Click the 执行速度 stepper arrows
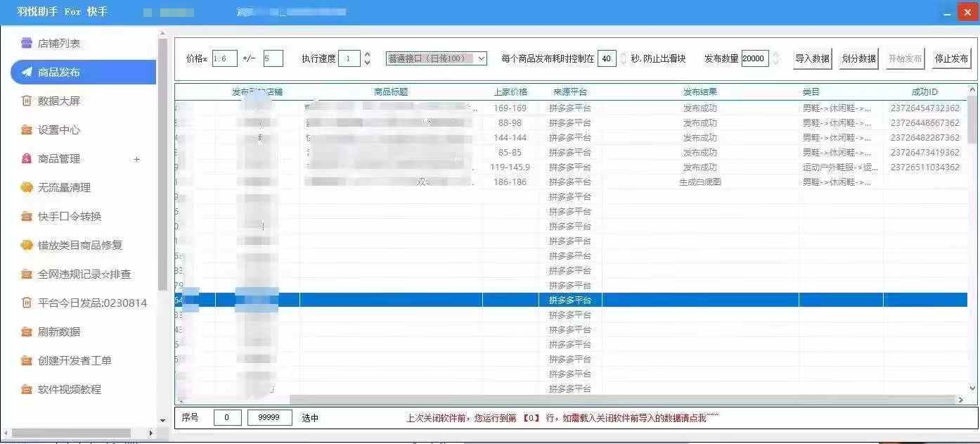 (367, 58)
